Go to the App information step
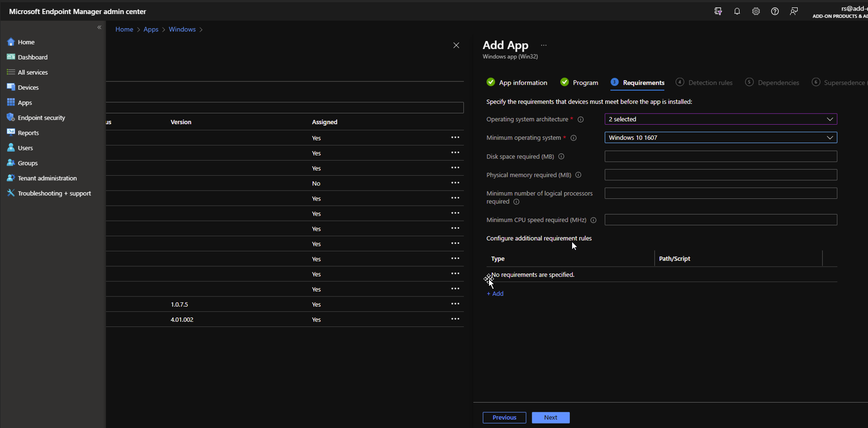This screenshot has width=868, height=428. pyautogui.click(x=517, y=83)
